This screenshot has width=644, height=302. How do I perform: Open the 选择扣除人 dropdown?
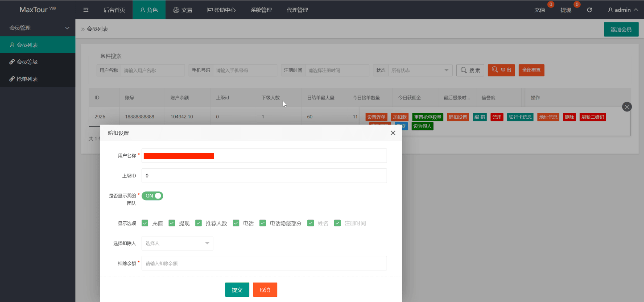(x=177, y=243)
